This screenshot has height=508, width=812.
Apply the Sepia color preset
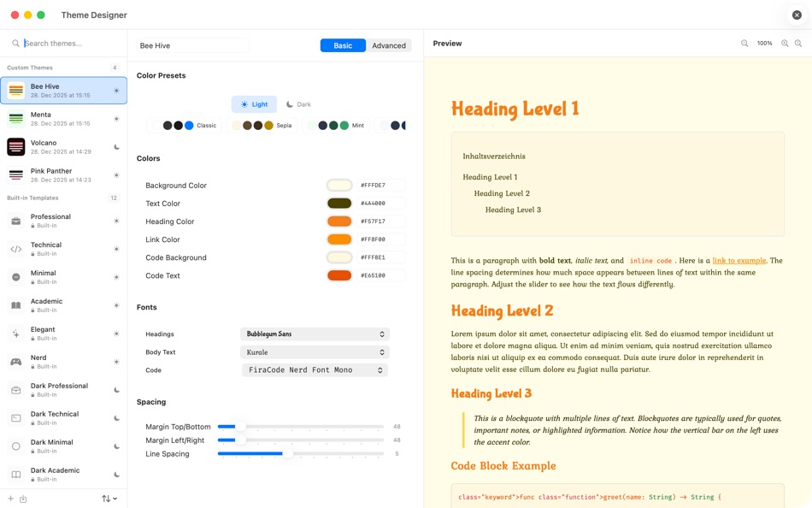tap(262, 126)
